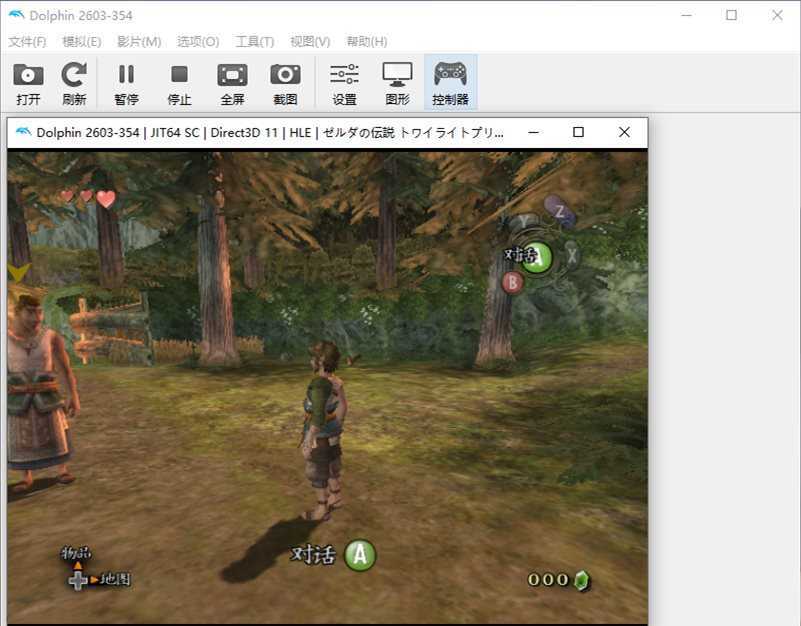Click the large full heart in health meter
Screen dimensions: 801x626
(106, 199)
